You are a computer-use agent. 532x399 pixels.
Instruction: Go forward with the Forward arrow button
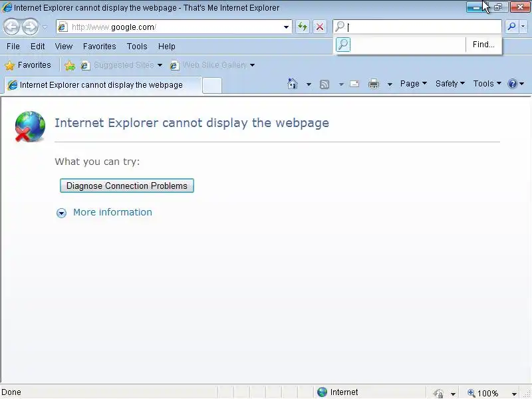pyautogui.click(x=30, y=27)
